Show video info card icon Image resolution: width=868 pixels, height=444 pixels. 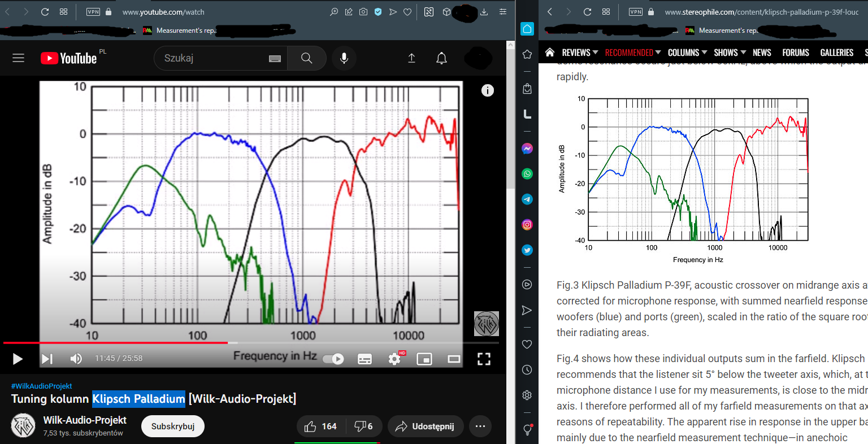(488, 90)
